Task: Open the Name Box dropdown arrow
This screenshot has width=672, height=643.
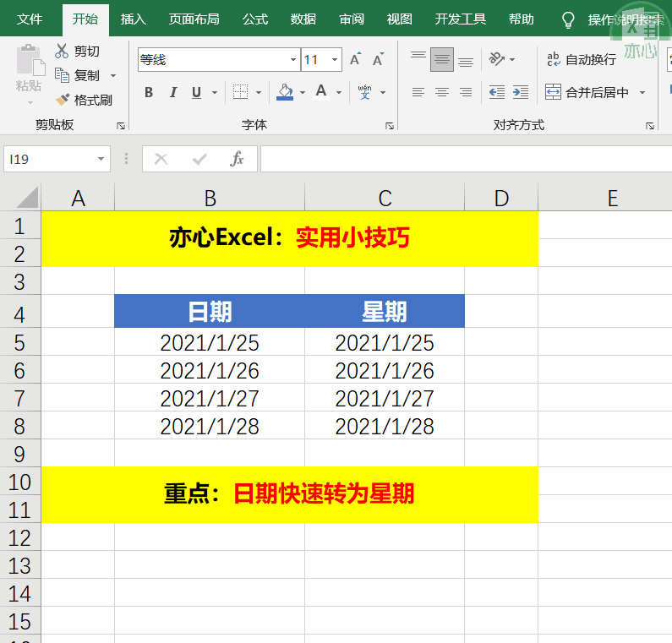Action: pos(101,159)
